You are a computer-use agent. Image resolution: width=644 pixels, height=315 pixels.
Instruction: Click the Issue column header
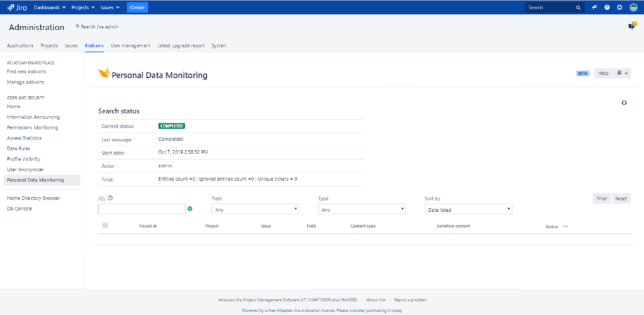tap(266, 226)
